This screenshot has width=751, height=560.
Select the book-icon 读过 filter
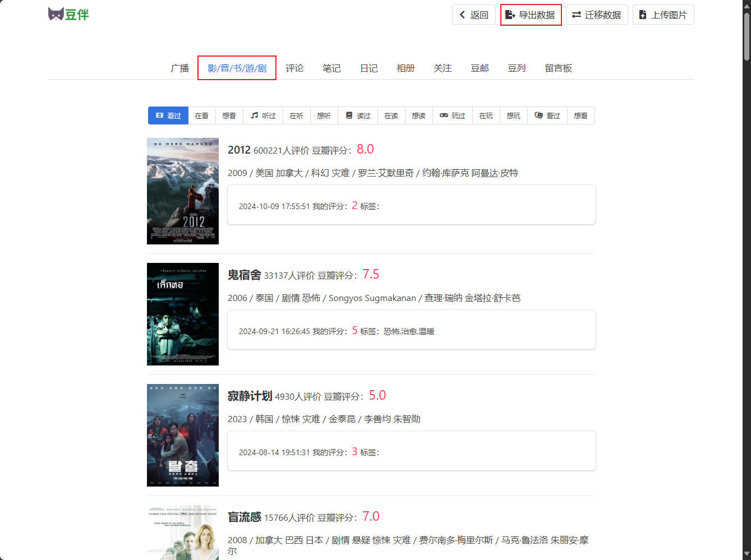(x=358, y=115)
